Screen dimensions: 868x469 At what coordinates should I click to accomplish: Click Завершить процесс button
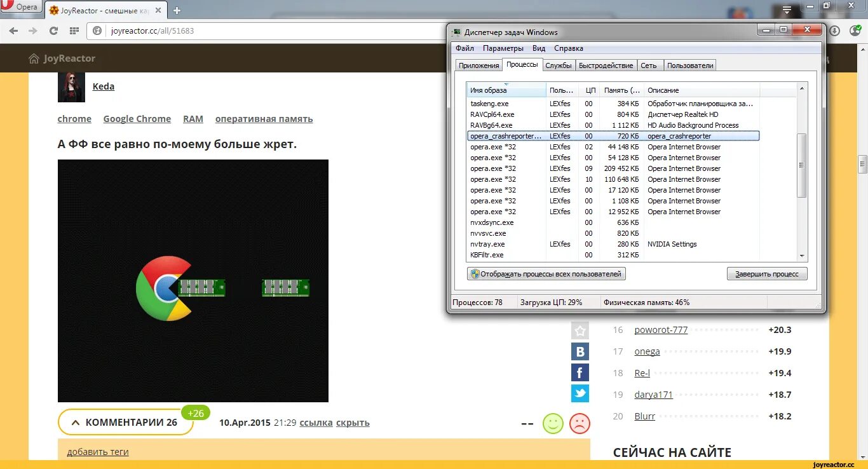767,274
